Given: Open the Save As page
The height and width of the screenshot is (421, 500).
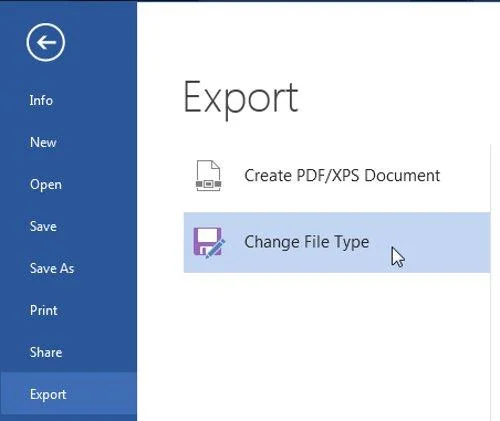Looking at the screenshot, I should (x=52, y=268).
